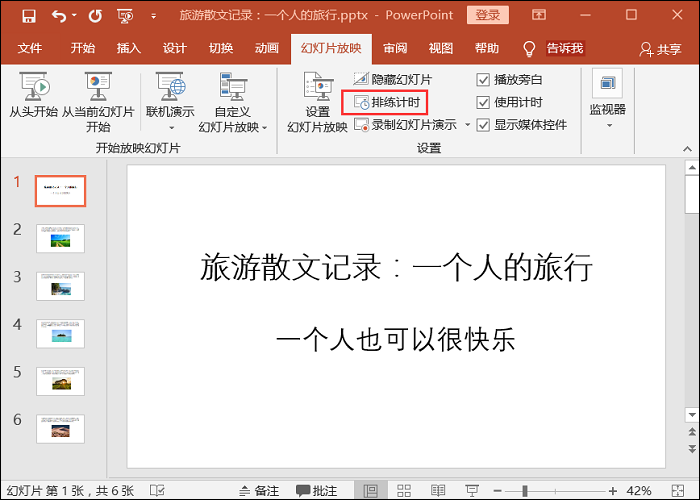
Task: Select the 幻灯片放映 tab
Action: (x=331, y=48)
